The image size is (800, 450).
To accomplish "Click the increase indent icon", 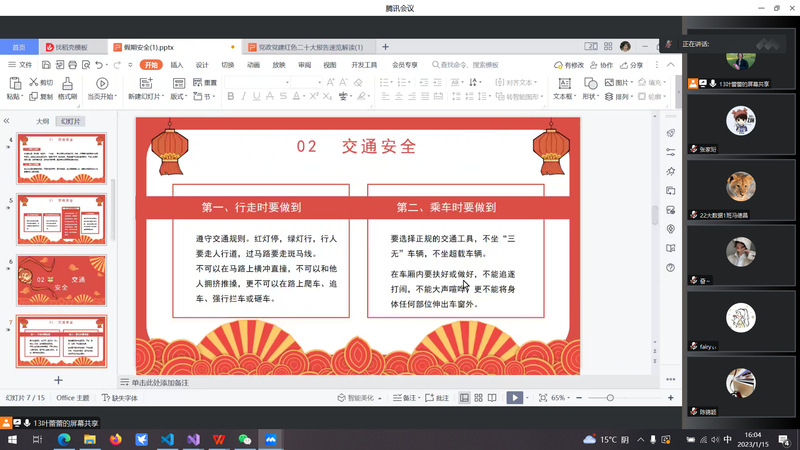I will point(437,82).
